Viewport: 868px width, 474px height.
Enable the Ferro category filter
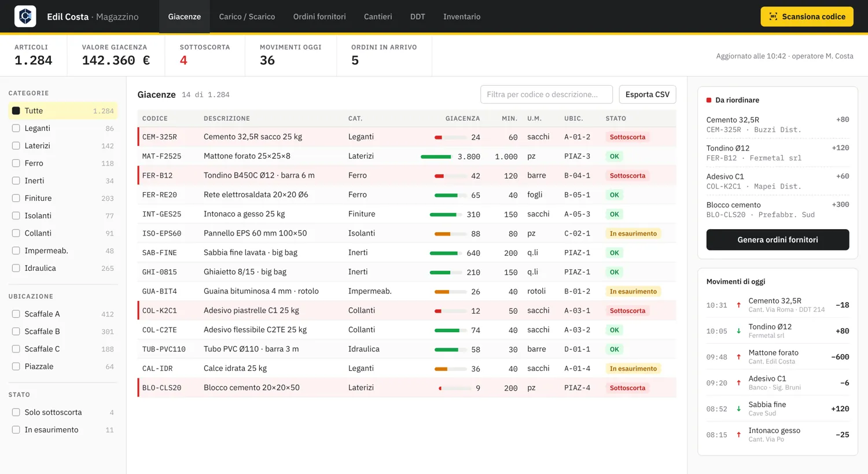(x=16, y=163)
